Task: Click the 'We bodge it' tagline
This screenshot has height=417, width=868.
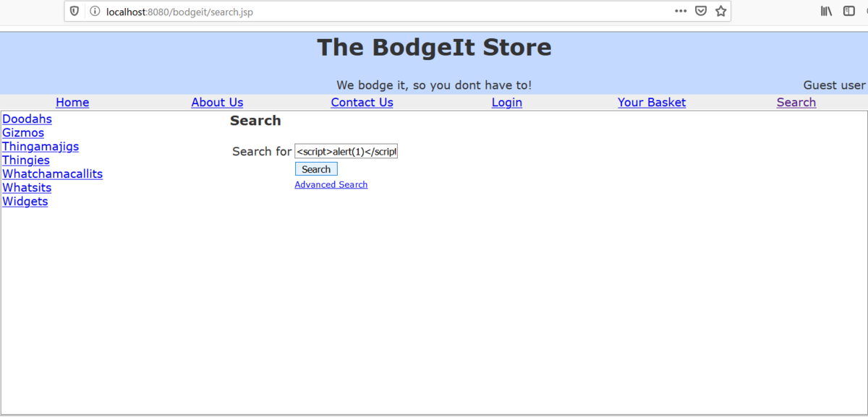Action: 434,85
